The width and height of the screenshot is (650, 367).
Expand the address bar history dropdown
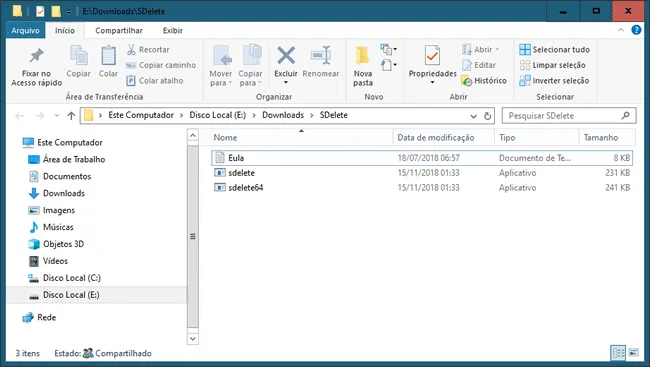pyautogui.click(x=473, y=116)
